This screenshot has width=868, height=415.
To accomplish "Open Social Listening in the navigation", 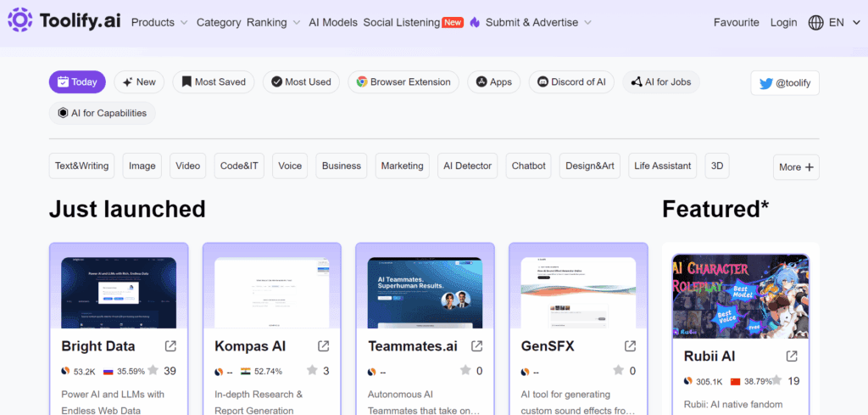I will click(x=402, y=23).
